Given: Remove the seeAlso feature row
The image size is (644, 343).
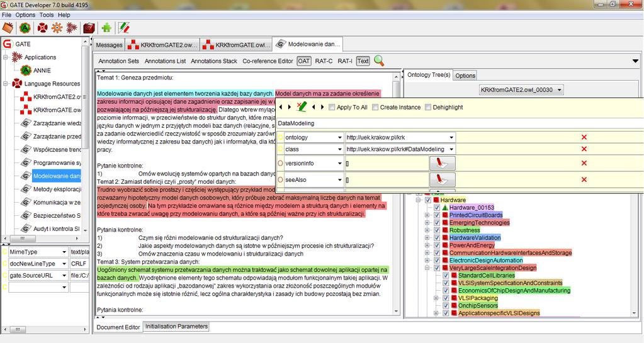Looking at the screenshot, I should coord(584,179).
